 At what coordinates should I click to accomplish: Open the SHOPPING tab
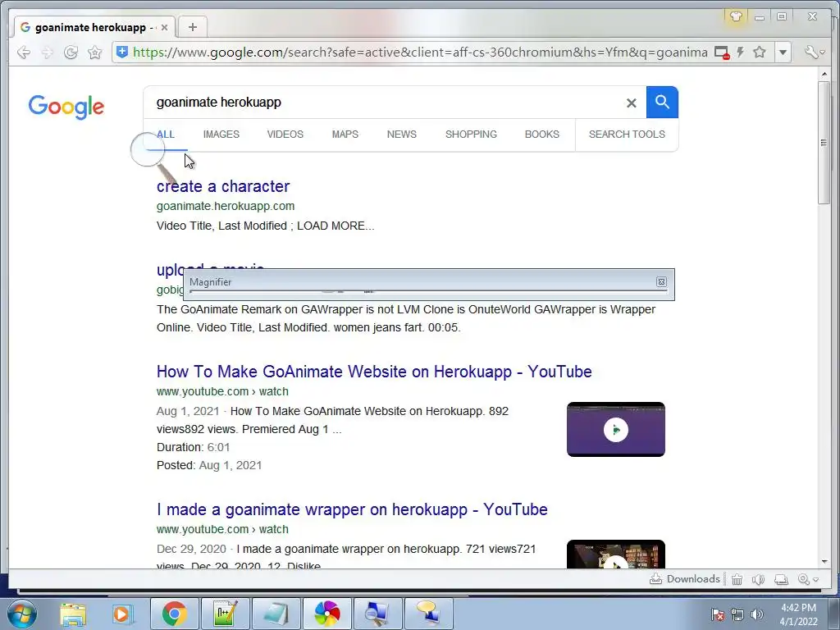coord(471,135)
